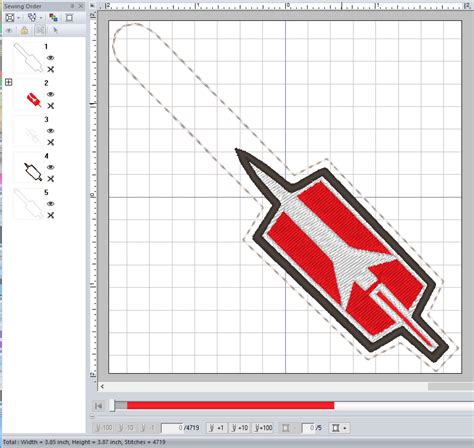
Task: Advance 10 stitches with +10 button
Action: (240, 428)
